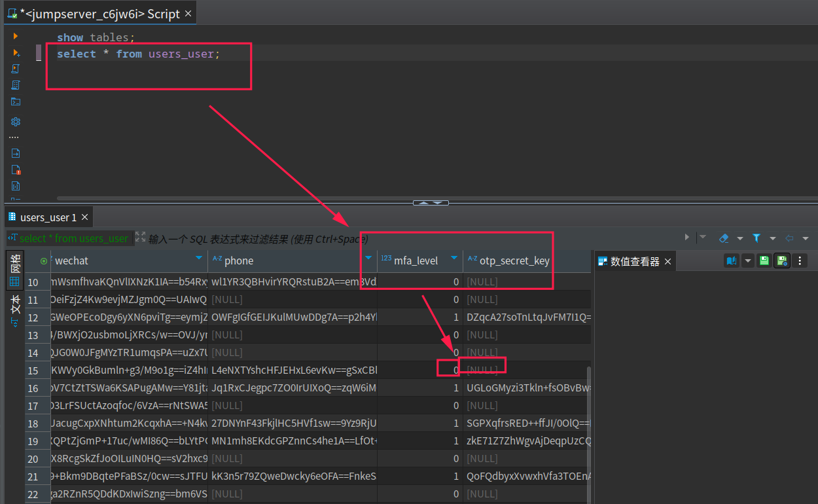Click the execute SQL script icon

[16, 69]
